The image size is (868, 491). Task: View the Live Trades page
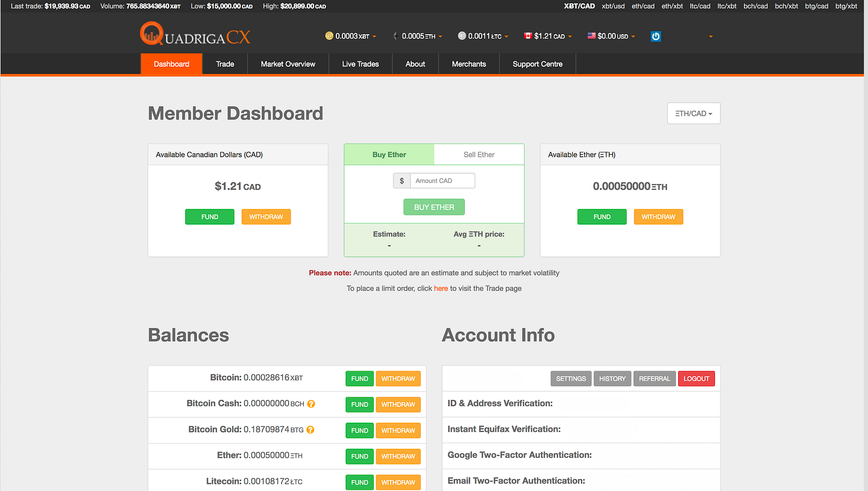click(361, 64)
